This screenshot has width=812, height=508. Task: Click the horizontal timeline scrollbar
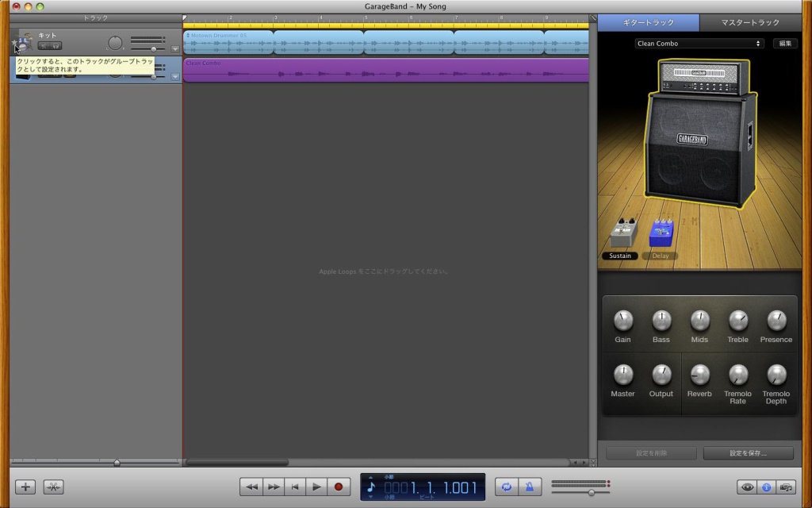tap(236, 463)
